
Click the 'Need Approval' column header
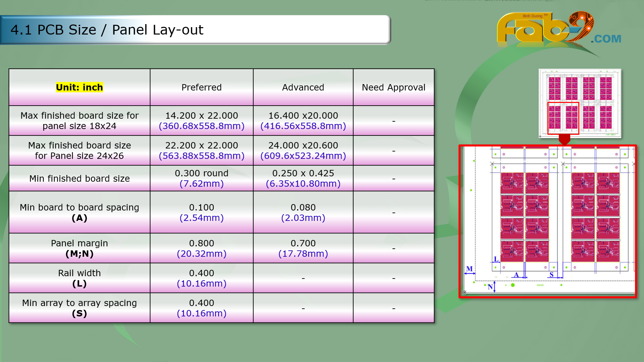(x=393, y=87)
